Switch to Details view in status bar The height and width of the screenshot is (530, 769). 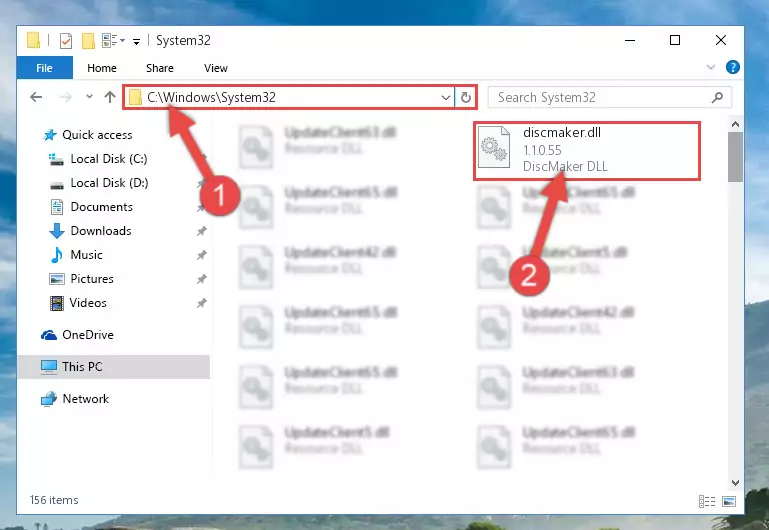707,501
